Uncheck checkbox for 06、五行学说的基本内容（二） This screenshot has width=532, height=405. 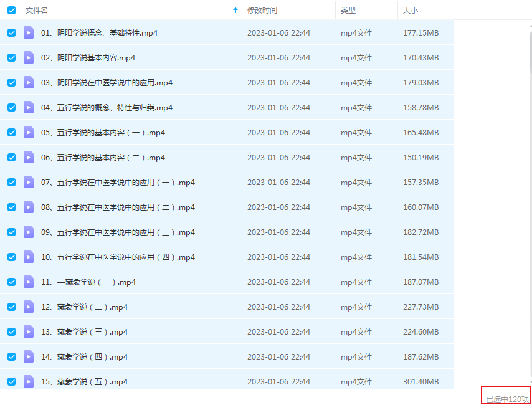[12, 157]
